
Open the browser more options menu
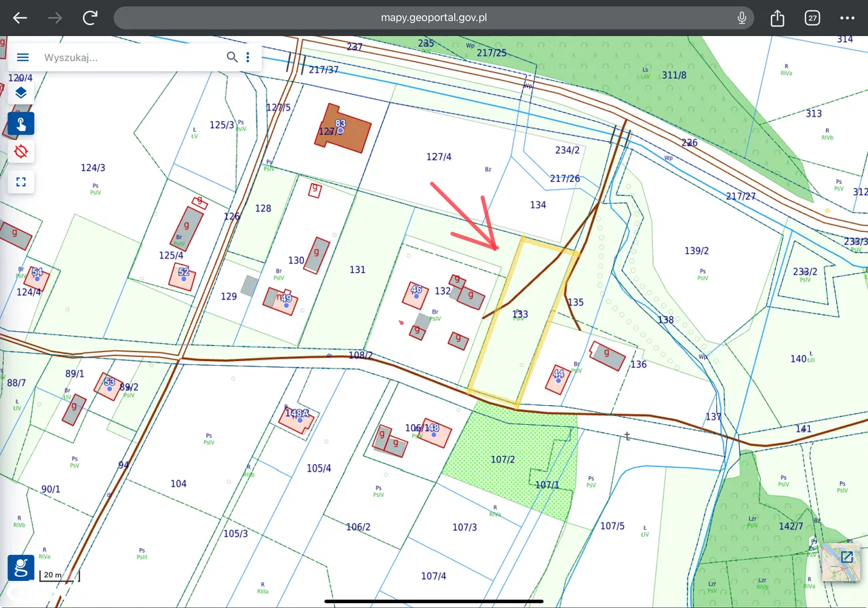pyautogui.click(x=847, y=18)
